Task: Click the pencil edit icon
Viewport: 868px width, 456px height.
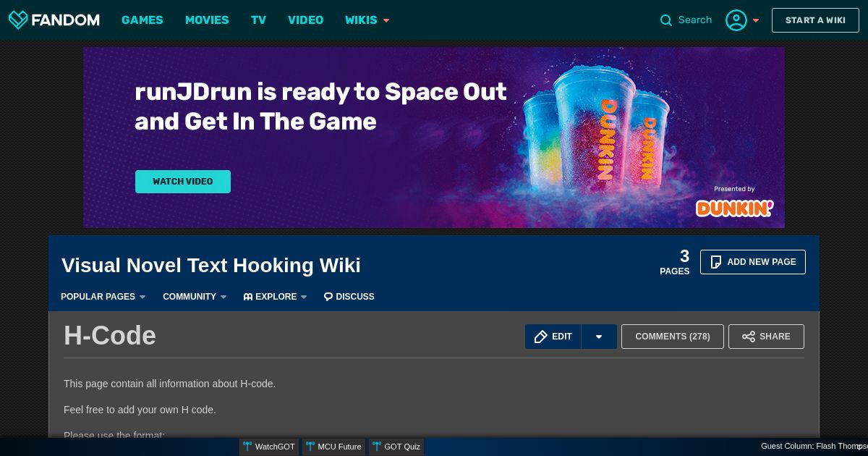Action: pyautogui.click(x=541, y=337)
